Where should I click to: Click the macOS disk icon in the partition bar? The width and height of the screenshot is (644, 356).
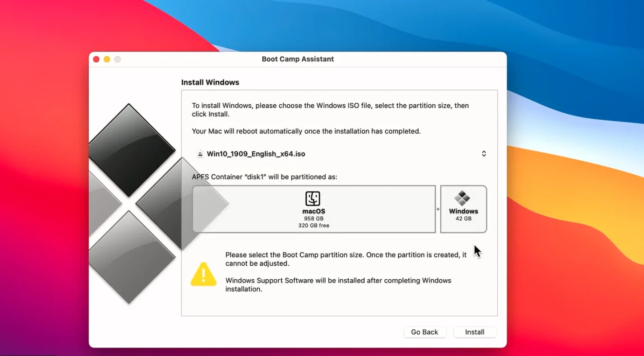(313, 199)
